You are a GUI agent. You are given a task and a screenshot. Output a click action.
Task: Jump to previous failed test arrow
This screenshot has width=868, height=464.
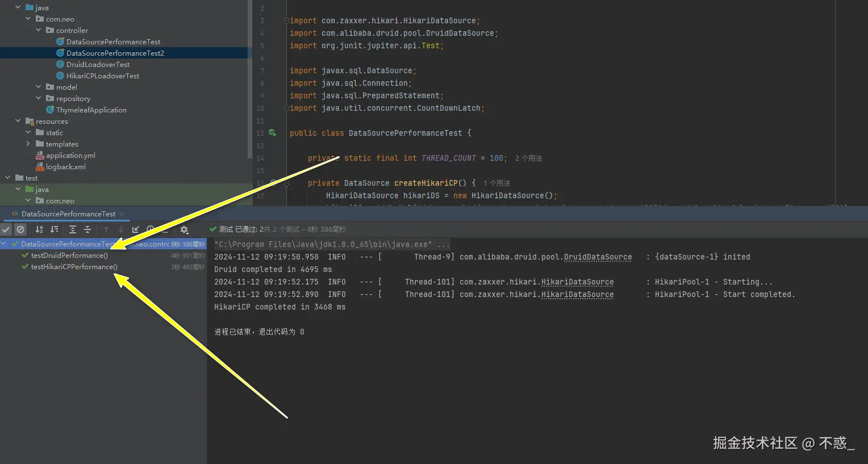pyautogui.click(x=106, y=229)
